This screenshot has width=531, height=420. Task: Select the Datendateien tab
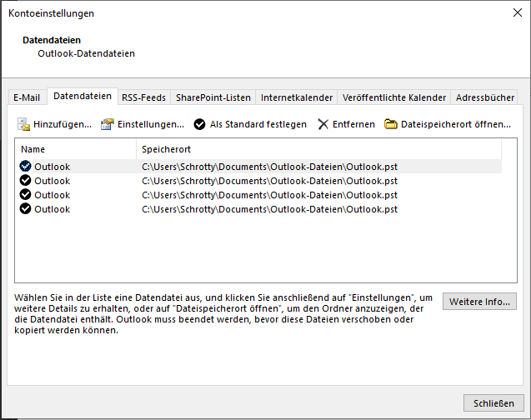[x=83, y=96]
